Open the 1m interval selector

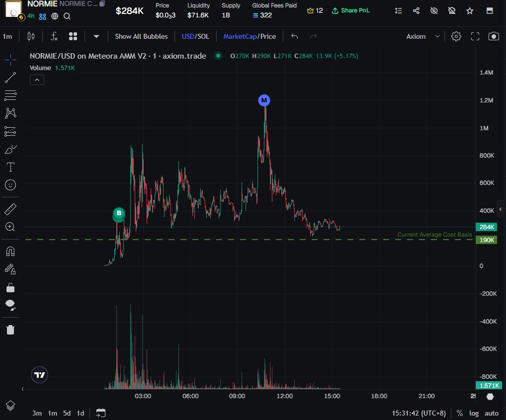7,36
